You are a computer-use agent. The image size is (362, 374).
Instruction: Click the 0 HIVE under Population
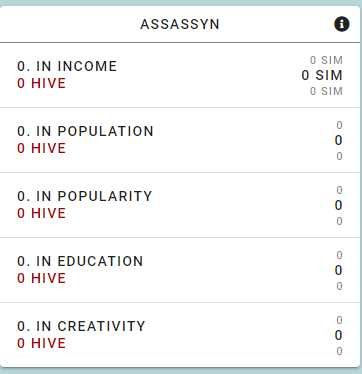coord(42,148)
